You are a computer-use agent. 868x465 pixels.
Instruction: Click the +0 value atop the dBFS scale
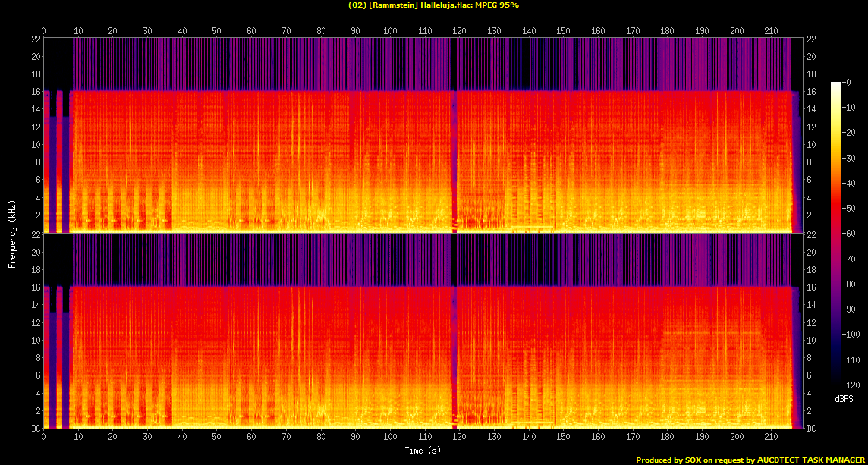pos(848,82)
